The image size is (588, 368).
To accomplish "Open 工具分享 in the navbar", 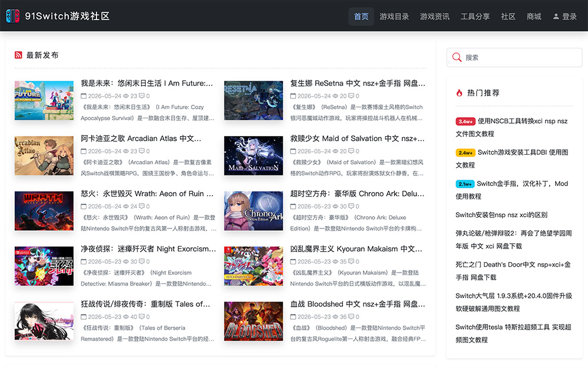I will point(475,16).
